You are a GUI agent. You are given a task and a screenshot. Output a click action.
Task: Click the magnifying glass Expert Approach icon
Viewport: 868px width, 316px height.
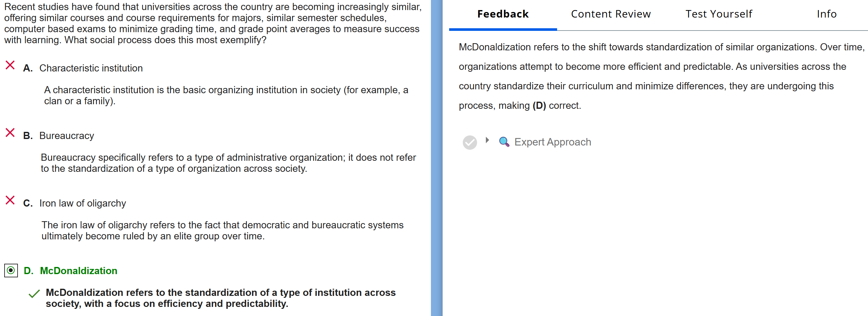[x=504, y=142]
